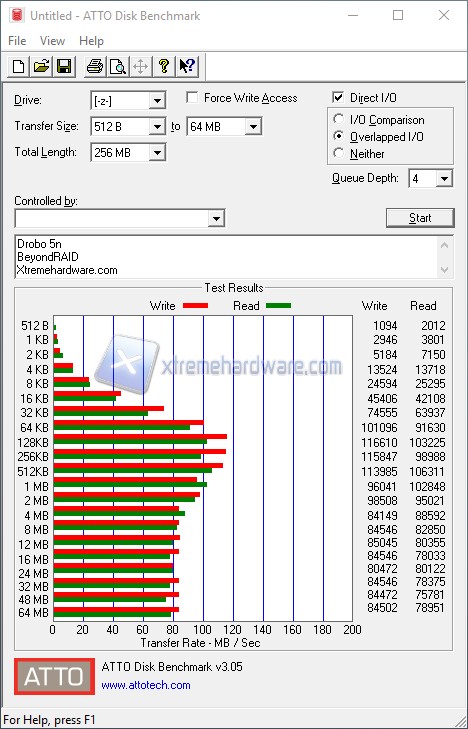Open the www.attotech.com link
Viewport: 468px width, 729px height.
point(146,685)
